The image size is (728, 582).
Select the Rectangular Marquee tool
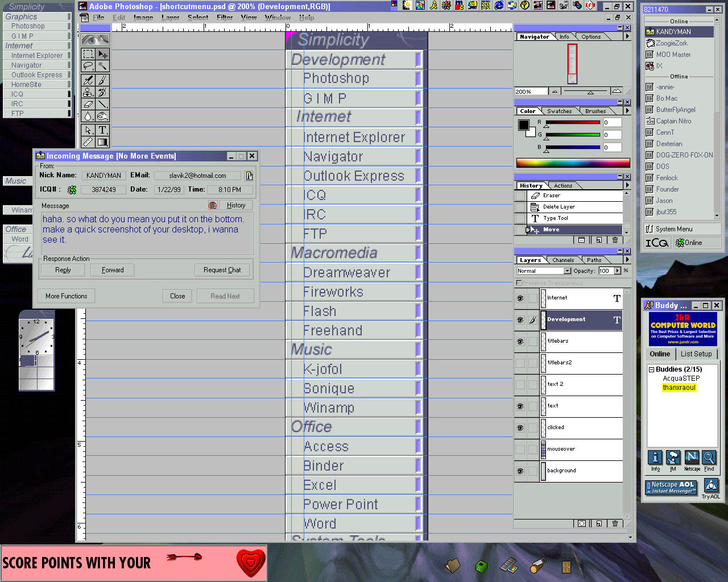click(x=88, y=54)
